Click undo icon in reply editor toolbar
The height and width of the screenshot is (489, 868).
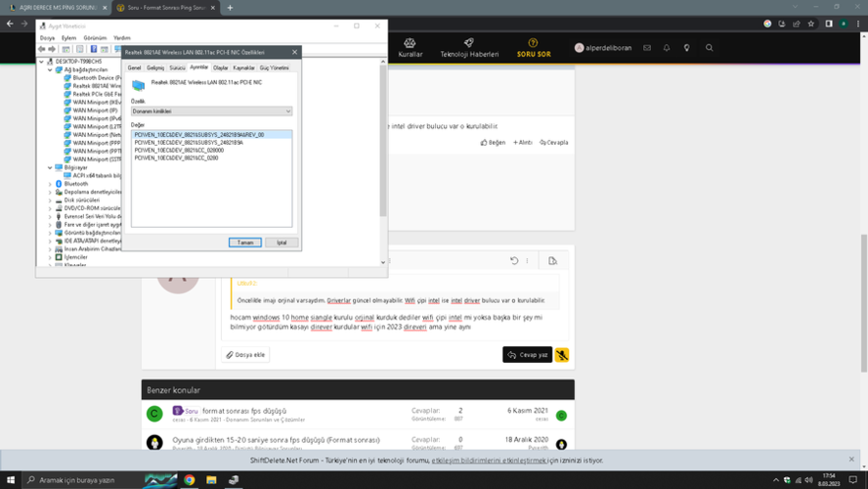[514, 260]
